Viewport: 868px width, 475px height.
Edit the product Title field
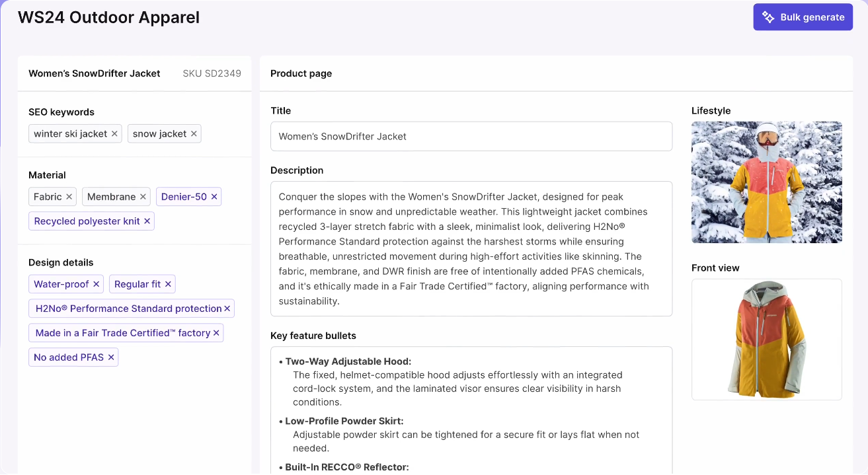point(471,136)
